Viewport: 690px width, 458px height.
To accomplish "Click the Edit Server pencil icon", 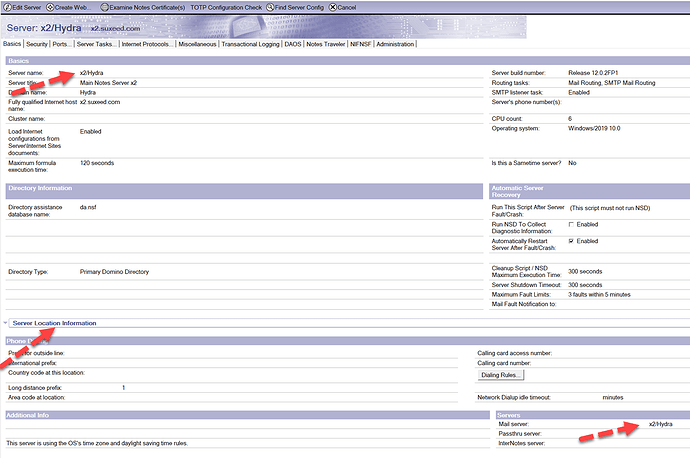I will (x=7, y=7).
